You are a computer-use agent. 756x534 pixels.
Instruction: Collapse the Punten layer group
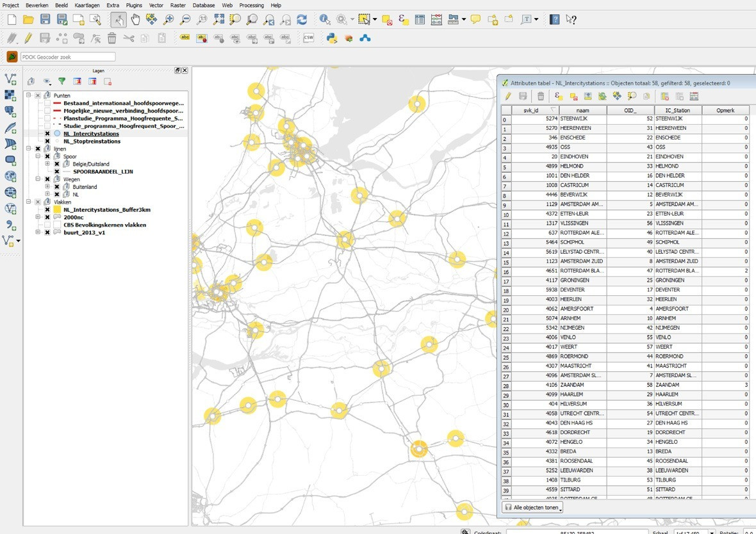[28, 95]
